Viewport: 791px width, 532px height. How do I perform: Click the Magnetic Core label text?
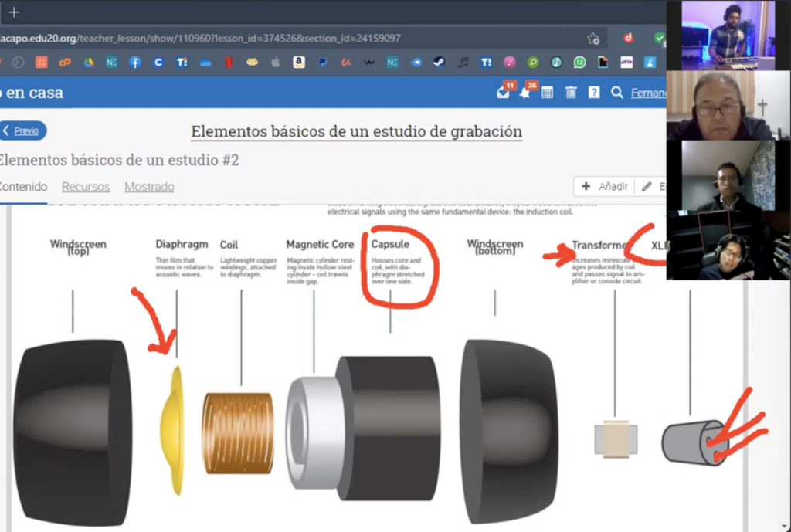coord(320,245)
